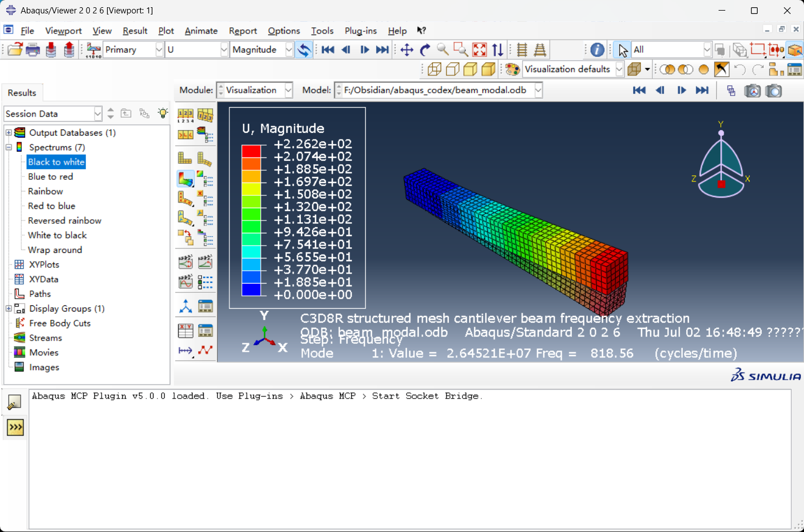The height and width of the screenshot is (532, 804).
Task: Click the Animate Harmonic icon
Action: 185,282
